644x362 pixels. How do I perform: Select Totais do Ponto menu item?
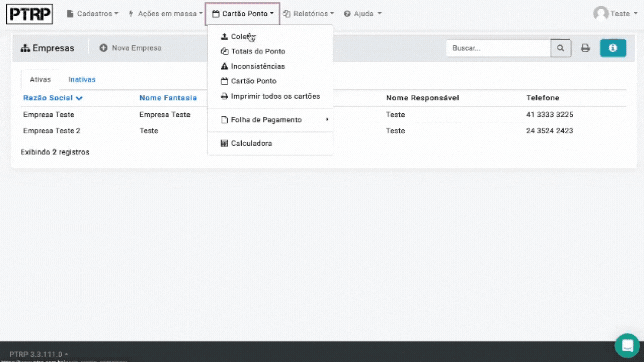coord(258,51)
